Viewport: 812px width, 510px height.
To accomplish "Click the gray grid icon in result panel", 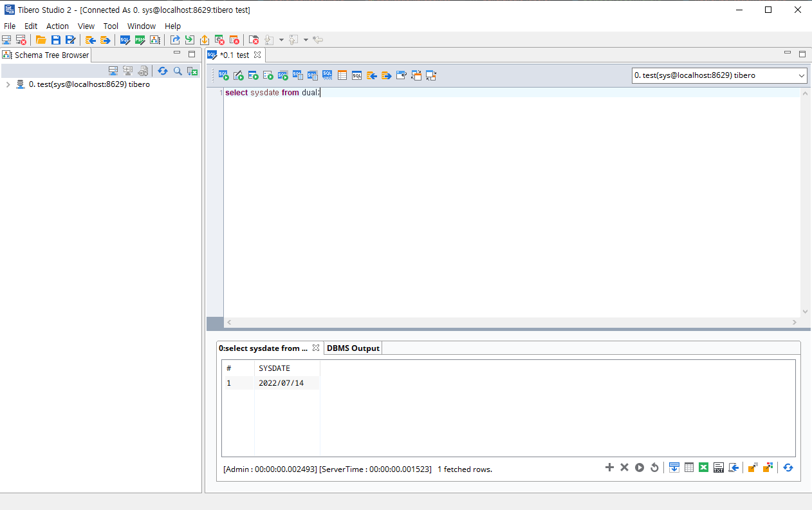I will [x=689, y=467].
